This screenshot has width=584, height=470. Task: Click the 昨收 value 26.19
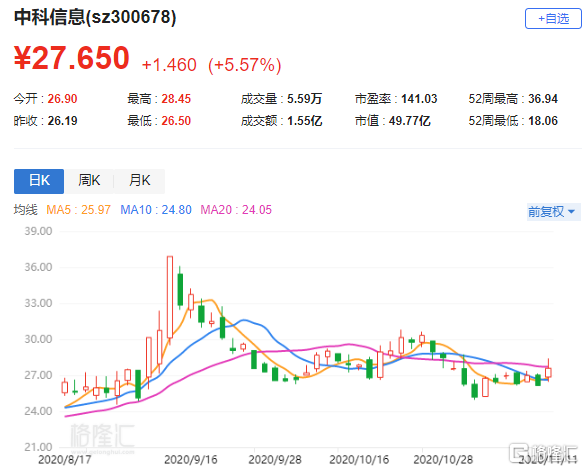pos(62,121)
